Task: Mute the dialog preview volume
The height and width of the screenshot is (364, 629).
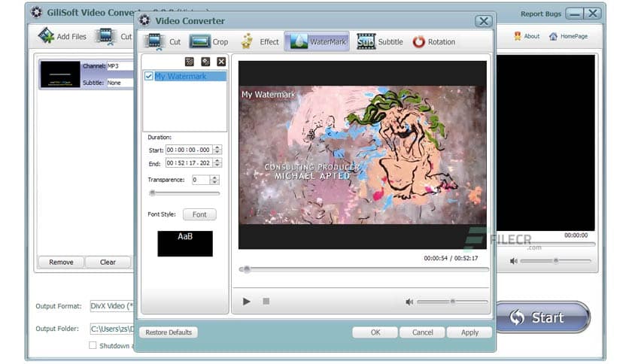Action: click(x=409, y=302)
